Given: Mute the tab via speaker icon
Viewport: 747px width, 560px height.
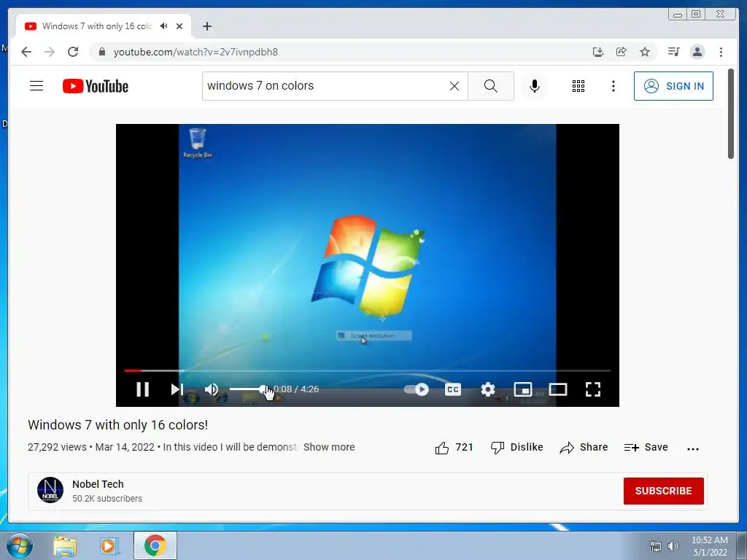Looking at the screenshot, I should [x=164, y=26].
